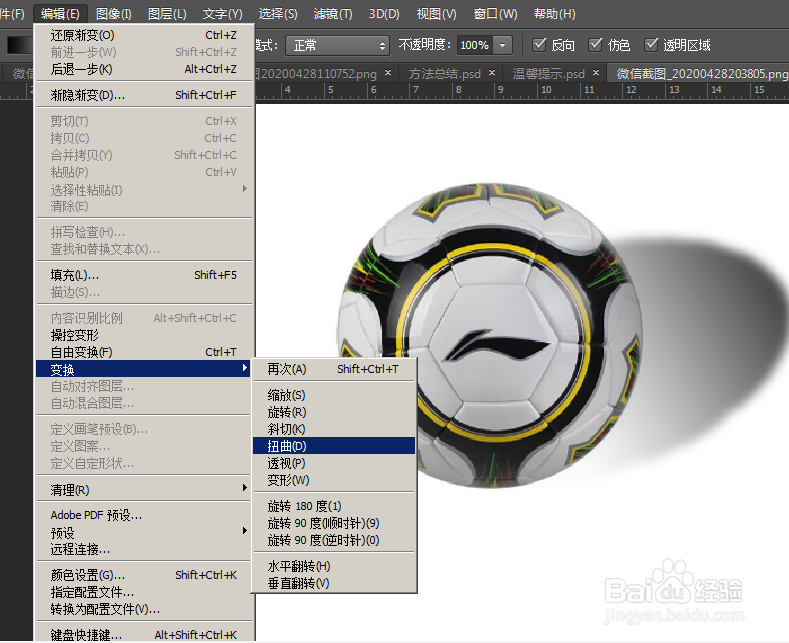This screenshot has height=643, width=789.
Task: Open the 视图(V) menu
Action: (436, 14)
